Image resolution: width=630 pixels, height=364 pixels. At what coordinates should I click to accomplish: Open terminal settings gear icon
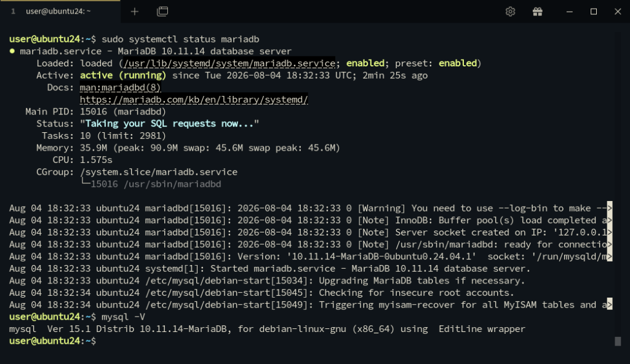point(510,12)
